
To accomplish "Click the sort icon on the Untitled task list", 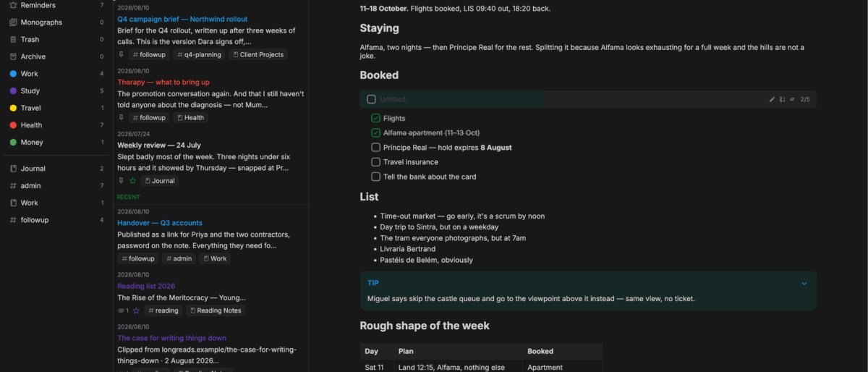I will 782,99.
